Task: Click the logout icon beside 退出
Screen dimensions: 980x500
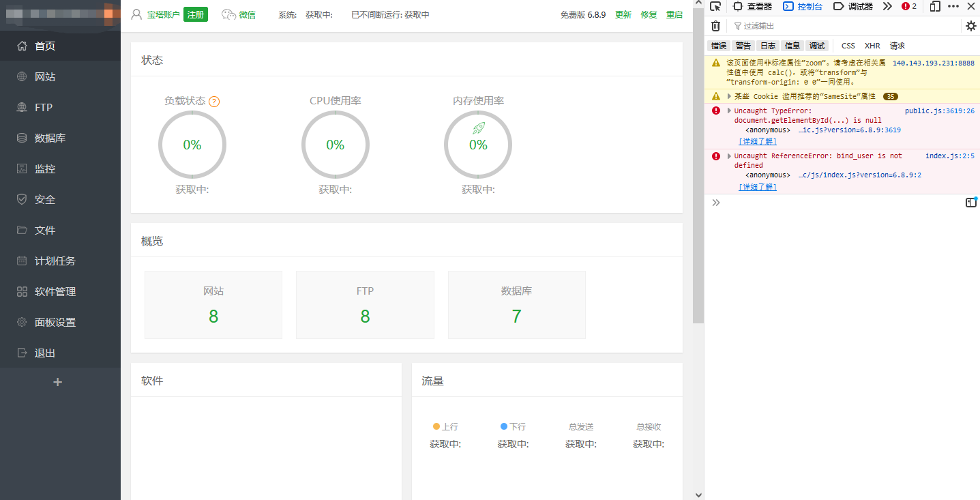Action: 22,353
